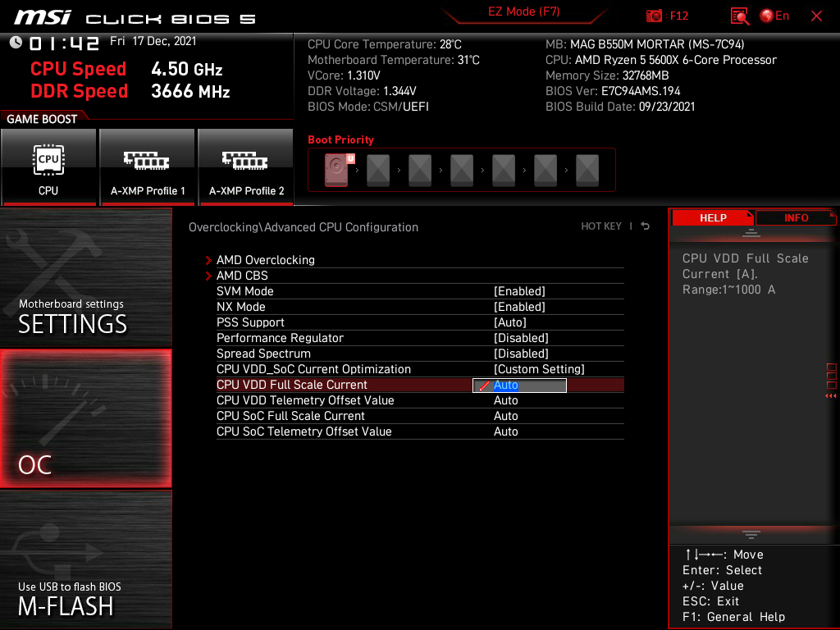Open the OC overclocking section
Image resolution: width=840 pixels, height=630 pixels.
point(85,418)
